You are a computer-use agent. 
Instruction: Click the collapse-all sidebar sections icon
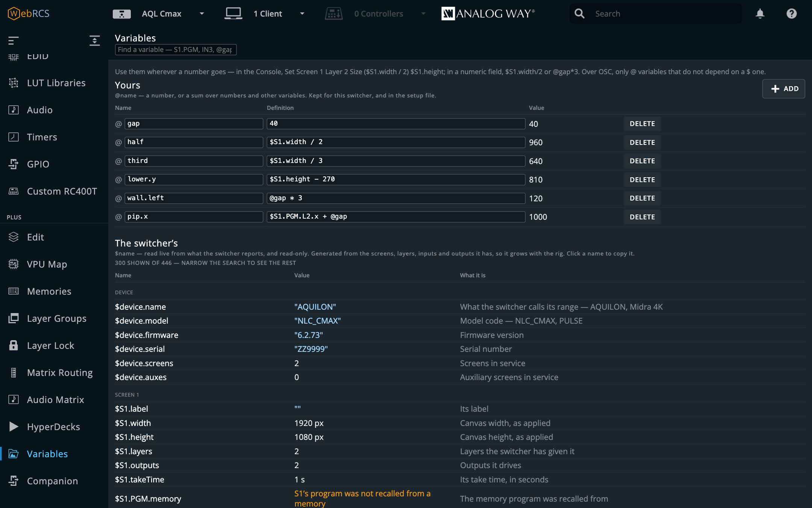pos(95,40)
